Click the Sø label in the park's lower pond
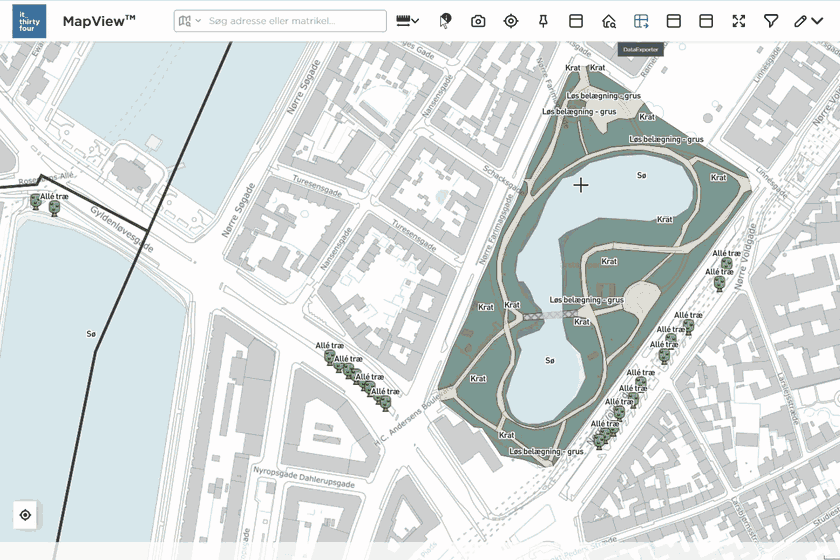This screenshot has height=560, width=840. (550, 361)
